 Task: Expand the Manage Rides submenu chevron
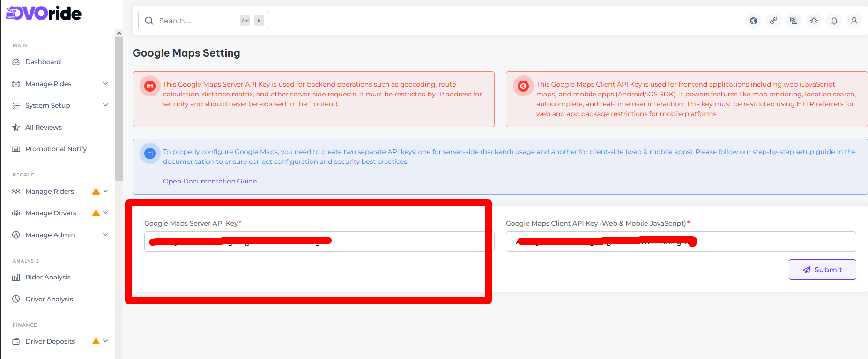pyautogui.click(x=105, y=83)
